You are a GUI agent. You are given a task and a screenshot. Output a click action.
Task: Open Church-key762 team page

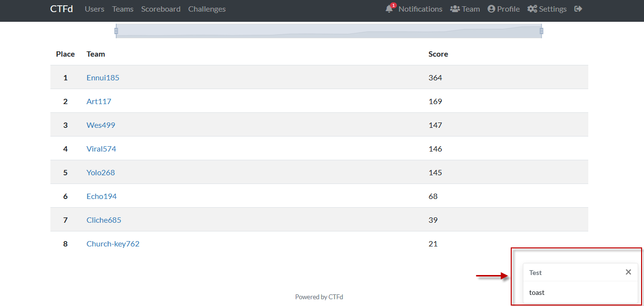coord(113,244)
